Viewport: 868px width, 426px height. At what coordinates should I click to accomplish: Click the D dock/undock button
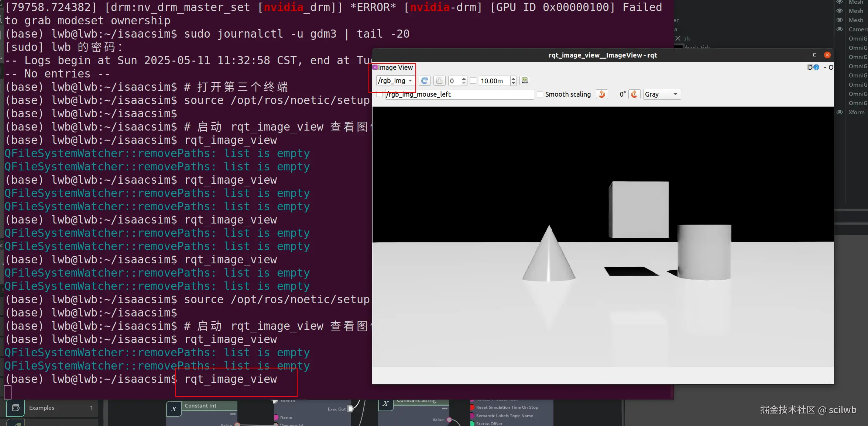tap(810, 67)
